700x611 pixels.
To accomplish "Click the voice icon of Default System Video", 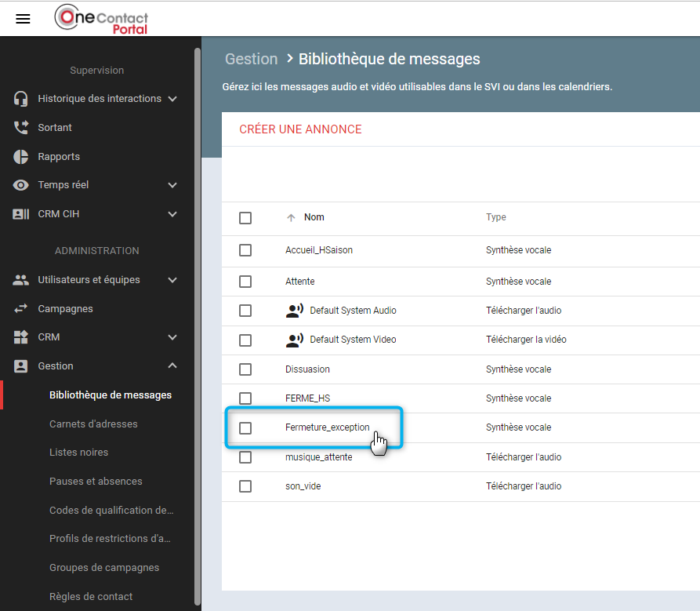I will pyautogui.click(x=294, y=340).
